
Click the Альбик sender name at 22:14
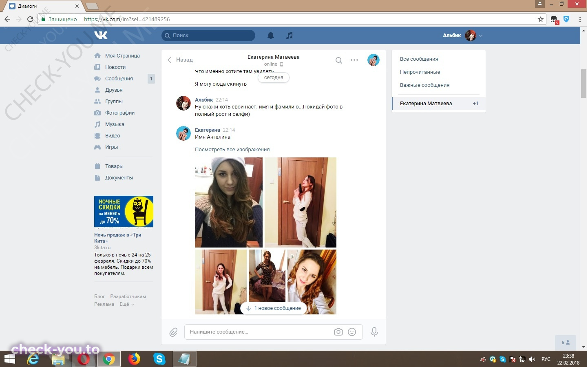pos(204,100)
